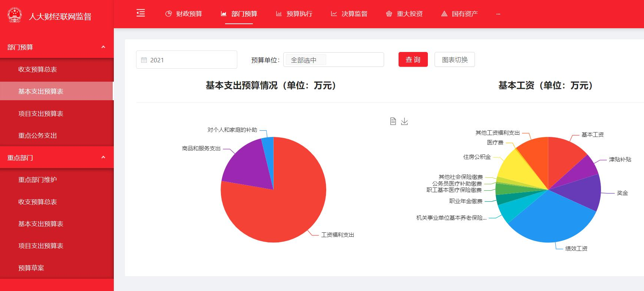Open the 财政预算 pie icon menu
644x291 pixels.
168,14
